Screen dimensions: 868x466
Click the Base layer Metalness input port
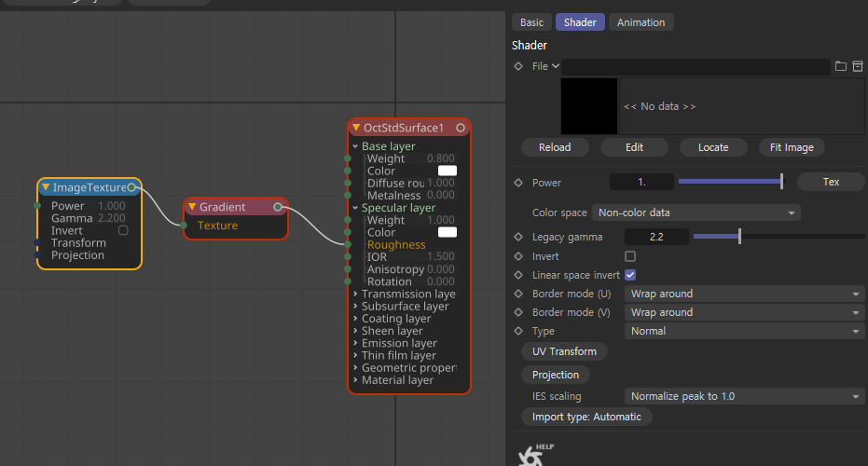tap(348, 195)
